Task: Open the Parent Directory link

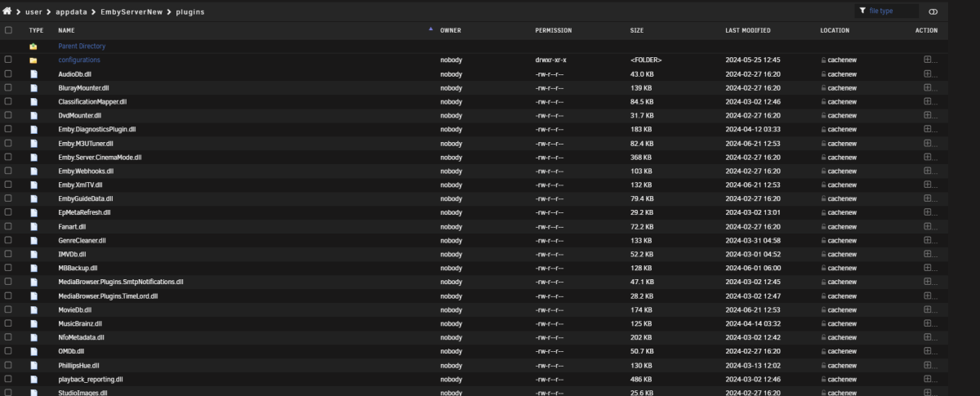Action: [x=82, y=47]
